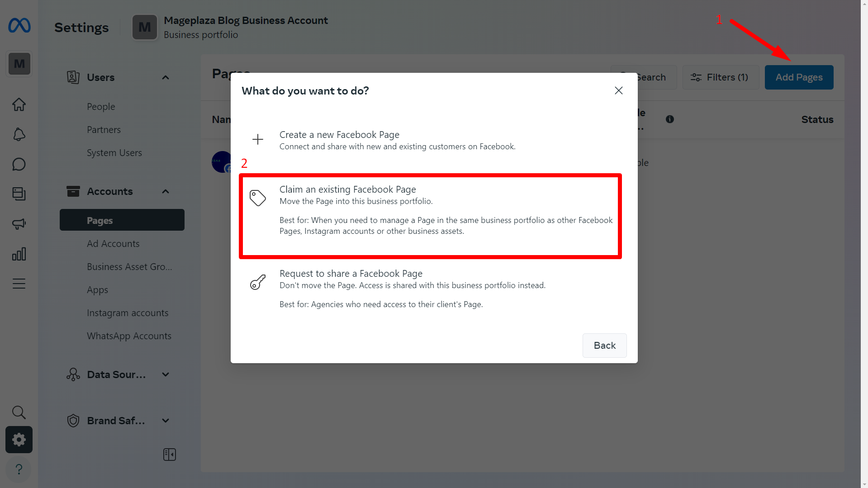Click the help question mark icon
Image resolution: width=868 pixels, height=488 pixels.
pyautogui.click(x=19, y=469)
